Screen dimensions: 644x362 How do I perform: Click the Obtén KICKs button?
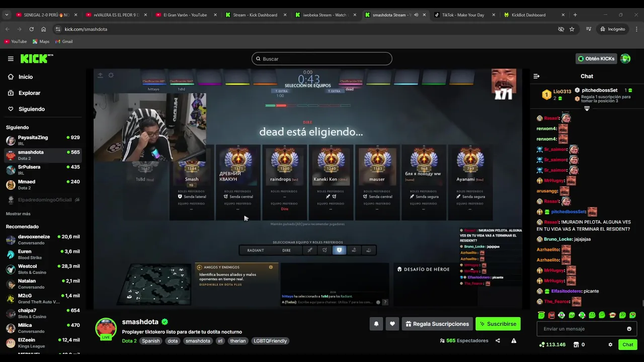tap(596, 59)
